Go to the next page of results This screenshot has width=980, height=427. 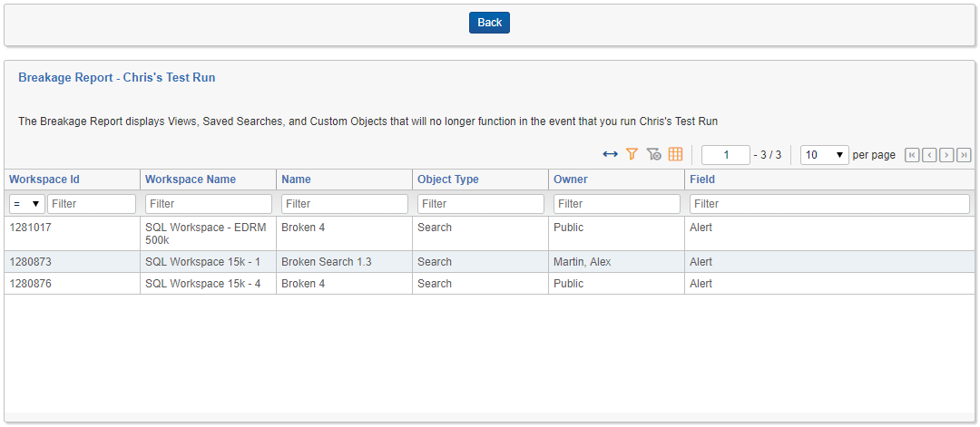(946, 155)
